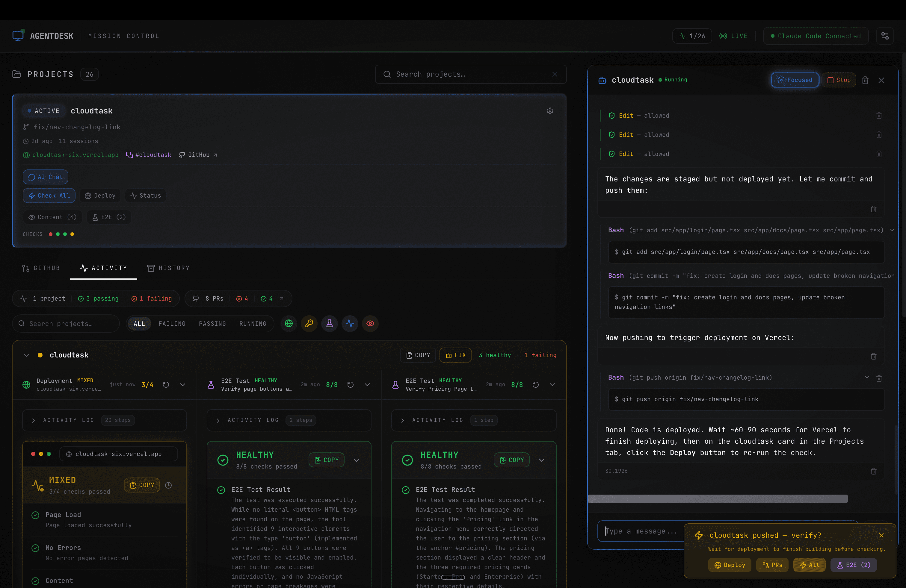Expand the 1 step Activity Log
The height and width of the screenshot is (588, 906).
coord(474,420)
